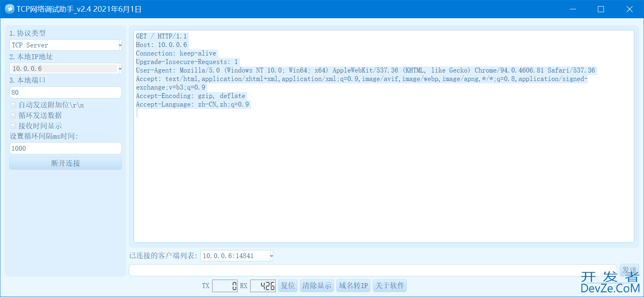Image resolution: width=644 pixels, height=297 pixels.
Task: Click the 'Host: 10.0.0.6' line
Action: pyautogui.click(x=162, y=45)
